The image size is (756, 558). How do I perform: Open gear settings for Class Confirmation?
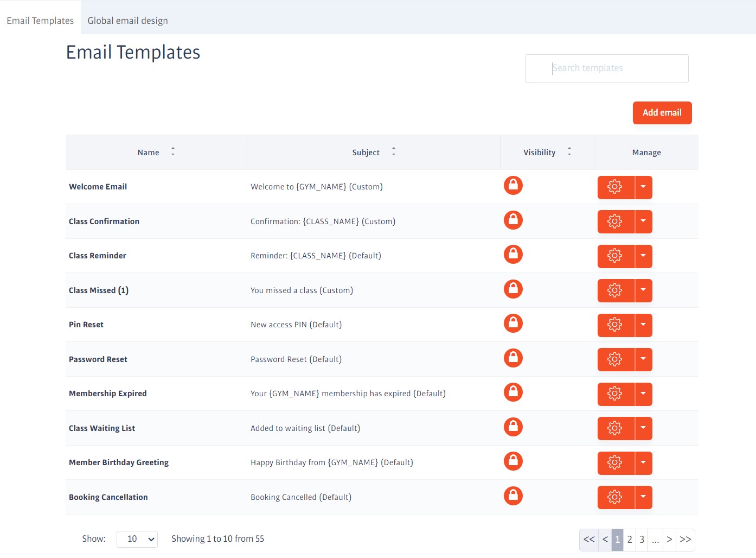tap(616, 221)
